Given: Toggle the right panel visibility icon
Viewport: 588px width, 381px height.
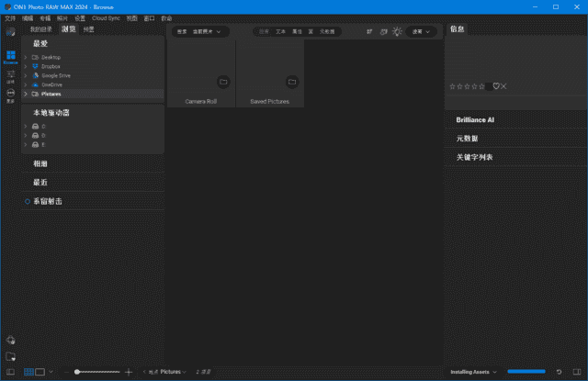Looking at the screenshot, I should click(576, 372).
